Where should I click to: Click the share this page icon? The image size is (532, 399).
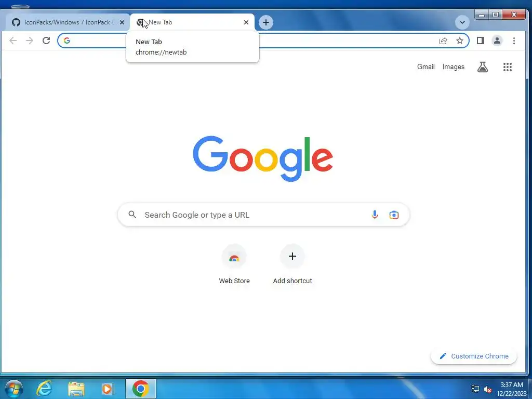pyautogui.click(x=443, y=41)
